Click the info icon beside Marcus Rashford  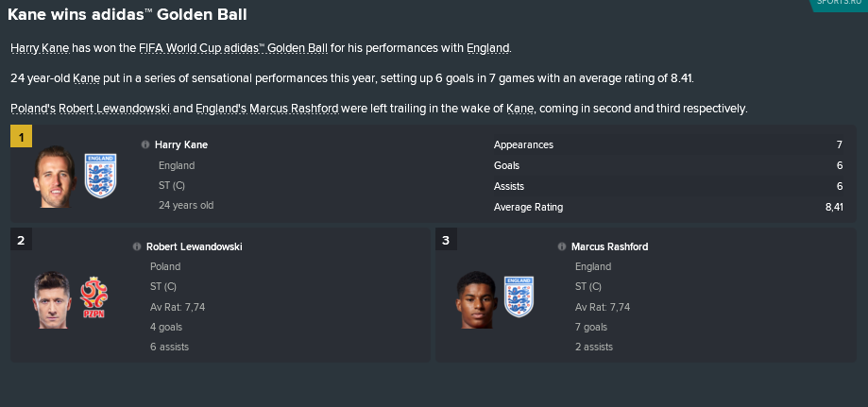[562, 246]
